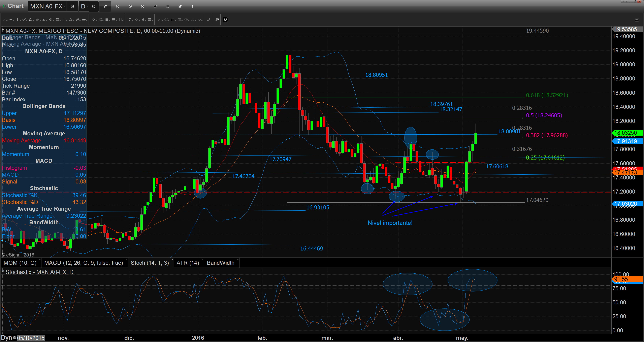
Task: Click the Moving Average 16.91449 data row
Action: 44,140
